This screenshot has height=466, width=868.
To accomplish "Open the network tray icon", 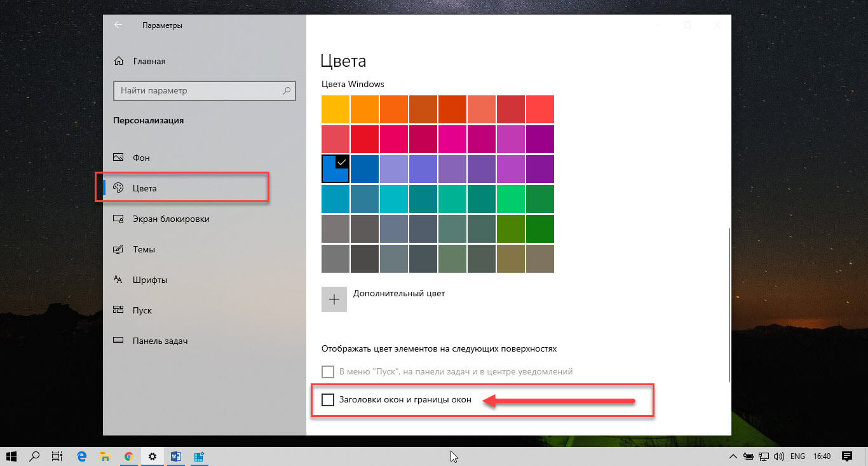I will [763, 456].
